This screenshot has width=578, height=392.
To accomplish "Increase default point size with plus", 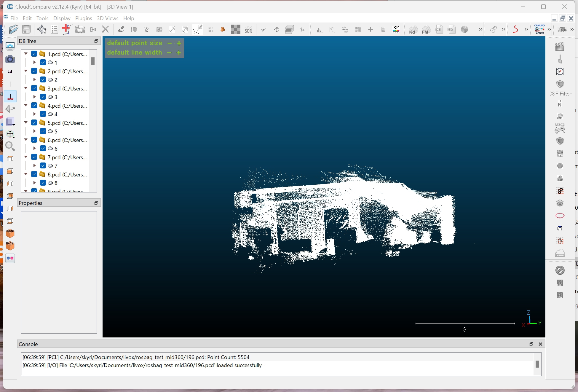I will (x=179, y=43).
